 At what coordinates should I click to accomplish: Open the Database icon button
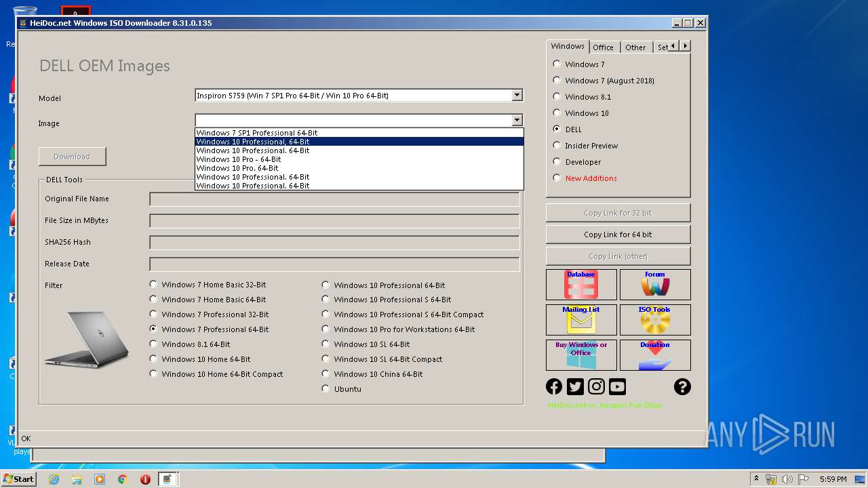pyautogui.click(x=581, y=285)
